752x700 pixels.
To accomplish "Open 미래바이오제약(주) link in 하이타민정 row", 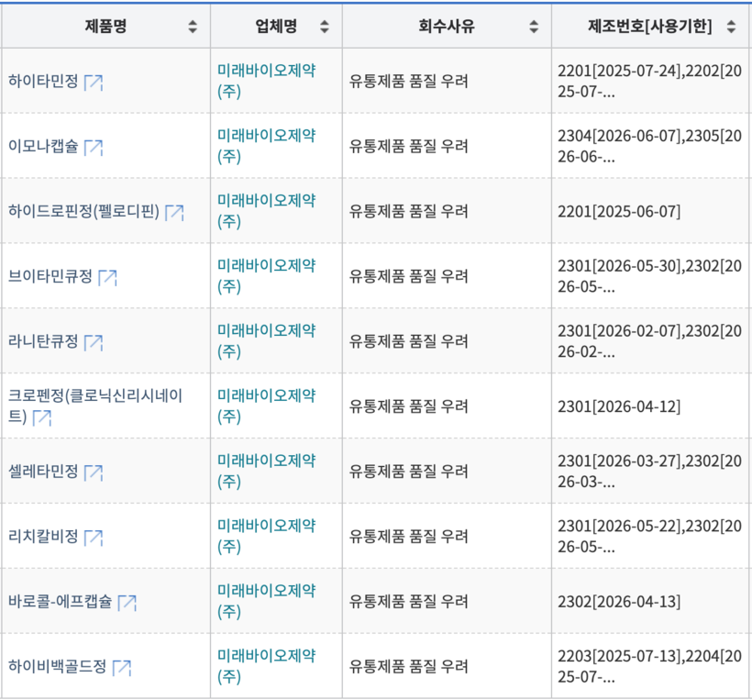I will pos(266,81).
